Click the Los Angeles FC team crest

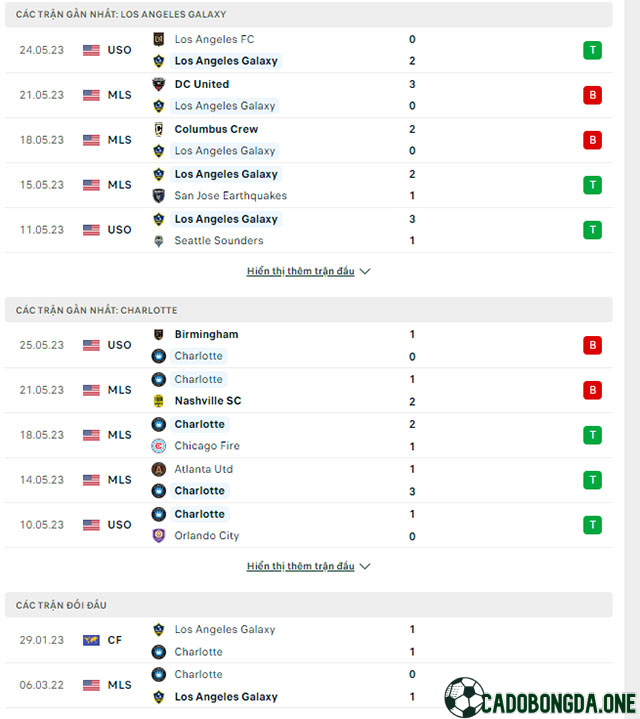(x=159, y=39)
